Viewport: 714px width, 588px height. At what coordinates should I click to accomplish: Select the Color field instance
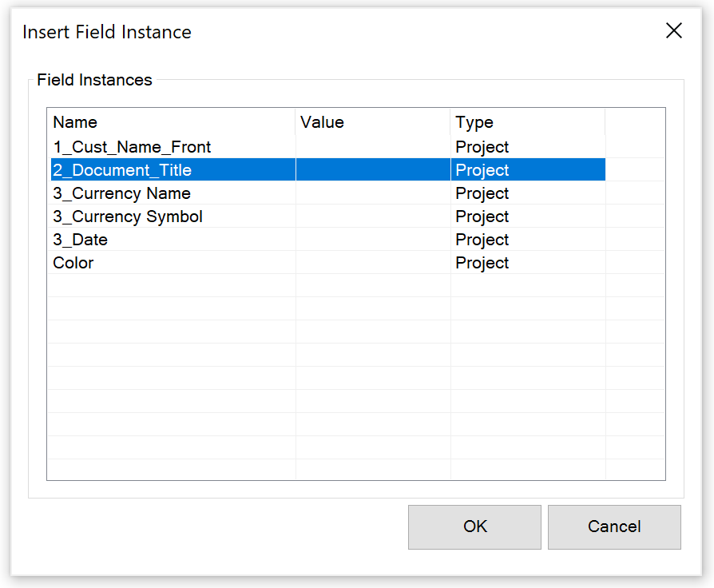[x=328, y=263]
